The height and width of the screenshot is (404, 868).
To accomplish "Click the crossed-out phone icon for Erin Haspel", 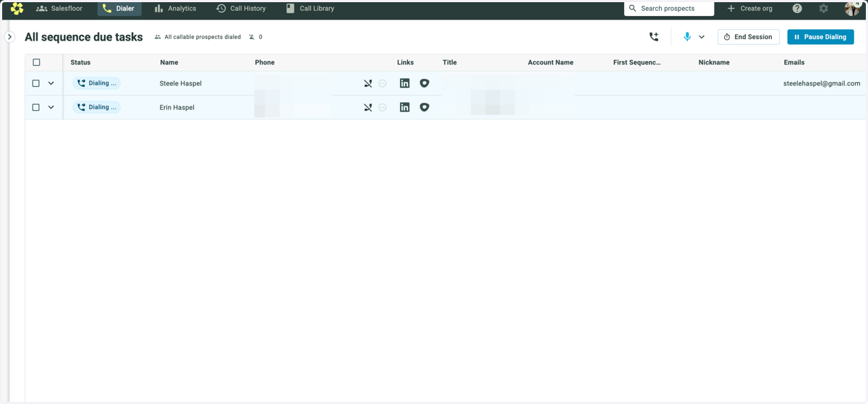I will click(x=368, y=107).
